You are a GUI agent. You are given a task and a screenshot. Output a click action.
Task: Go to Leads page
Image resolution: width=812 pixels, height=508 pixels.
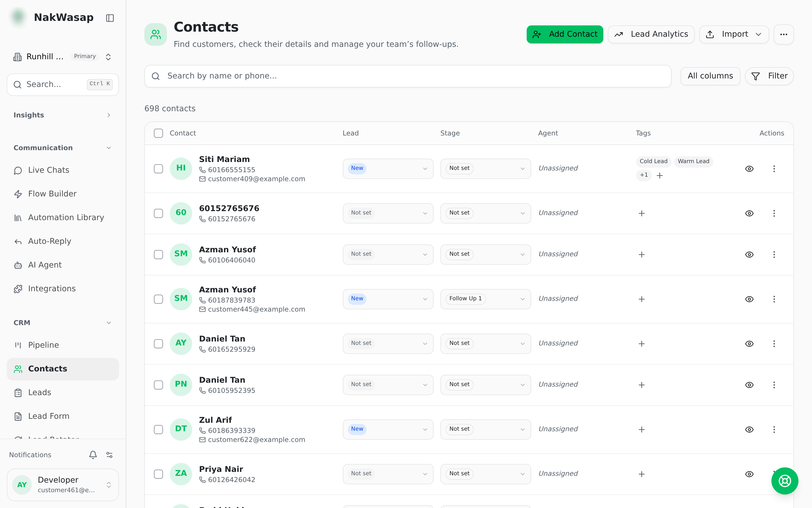pos(63,392)
